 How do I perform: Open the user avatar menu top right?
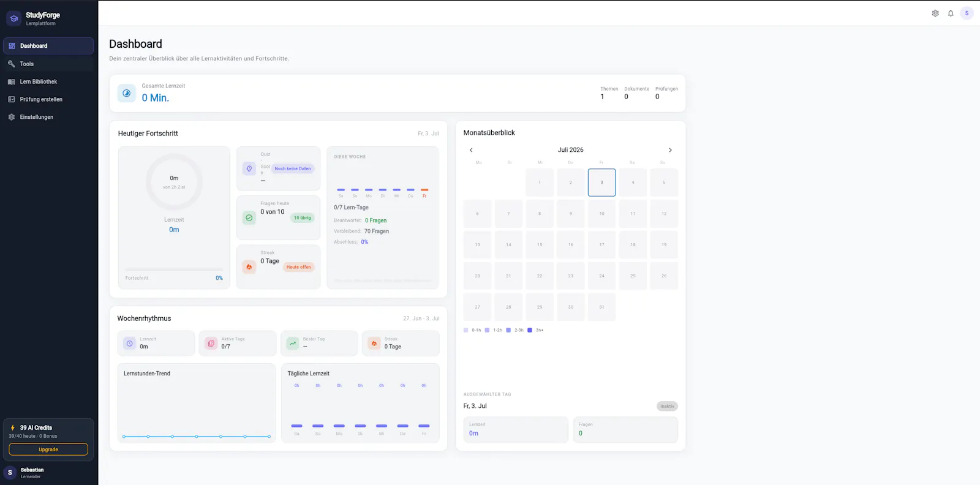click(967, 13)
